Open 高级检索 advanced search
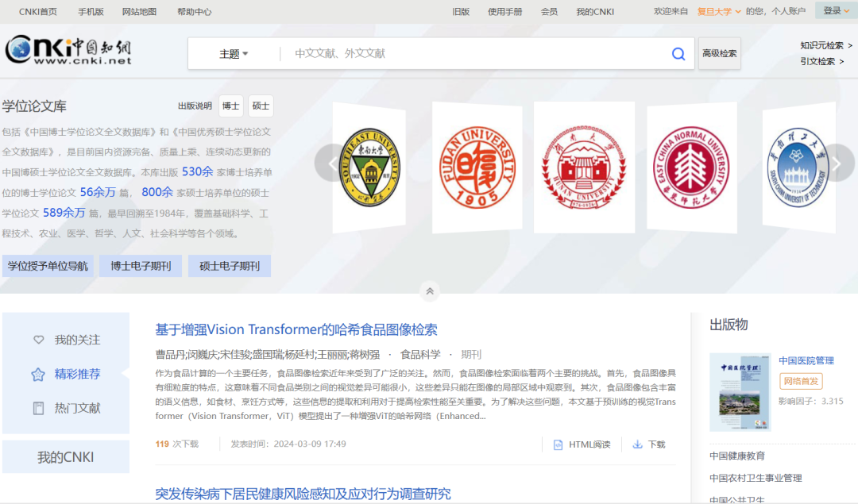Viewport: 858px width, 504px height. click(x=720, y=53)
